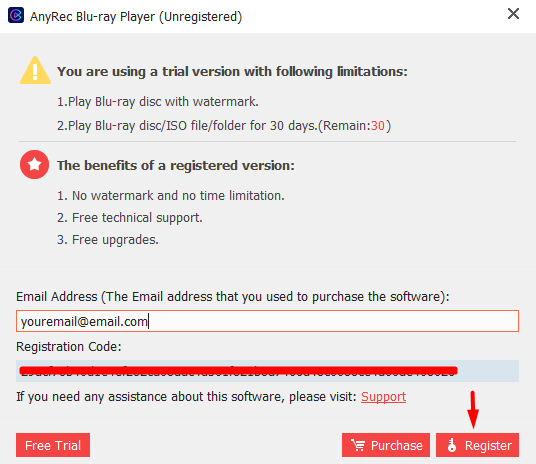Click the Free upgrades benefit line
Screen dimensions: 536x464
coord(108,240)
